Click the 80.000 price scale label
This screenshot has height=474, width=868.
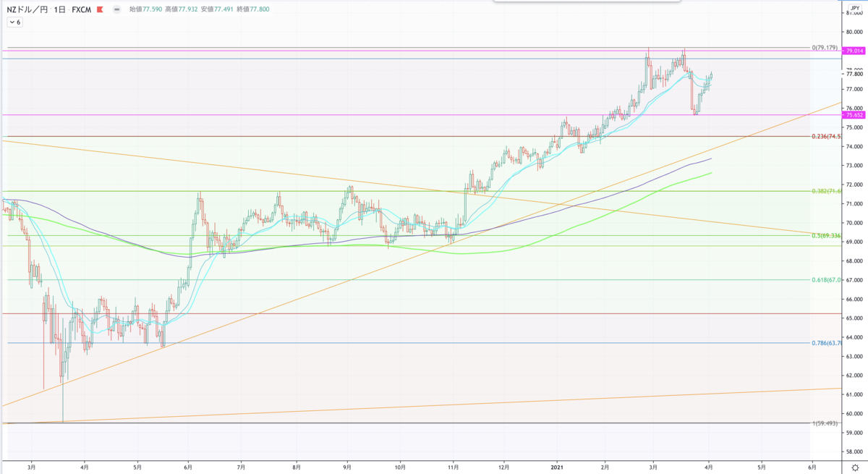(x=854, y=32)
